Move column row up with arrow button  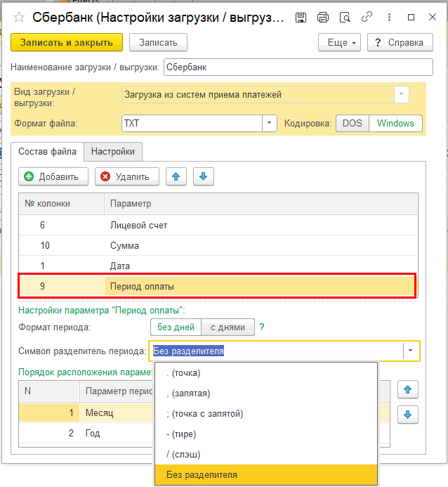click(x=176, y=176)
